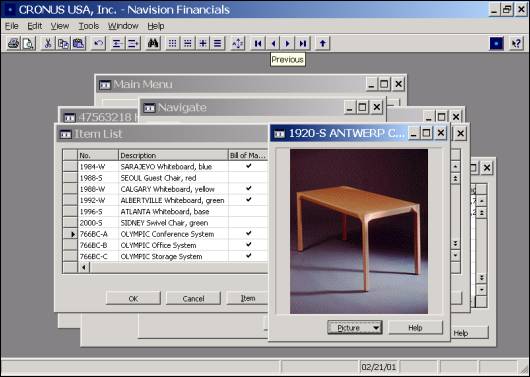This screenshot has height=377, width=530.
Task: Open the Item menu button in Item List
Action: [x=247, y=298]
